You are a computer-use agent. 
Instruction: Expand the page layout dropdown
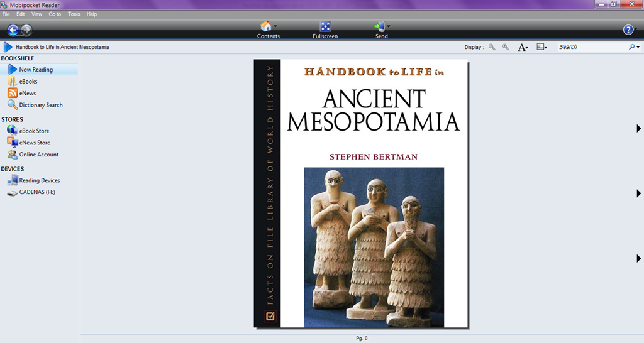tap(541, 47)
